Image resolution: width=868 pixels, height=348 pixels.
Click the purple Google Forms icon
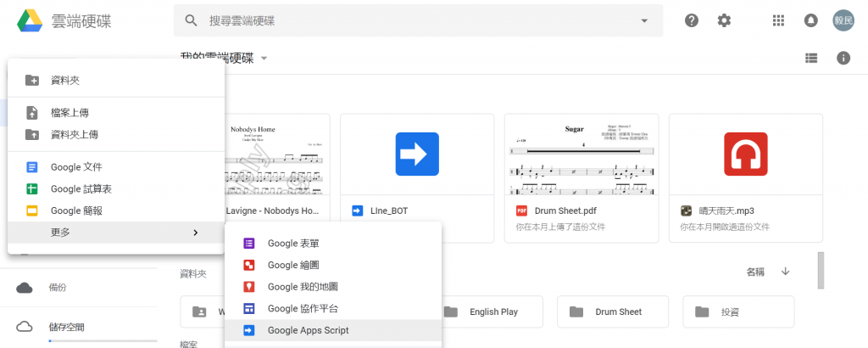[248, 244]
